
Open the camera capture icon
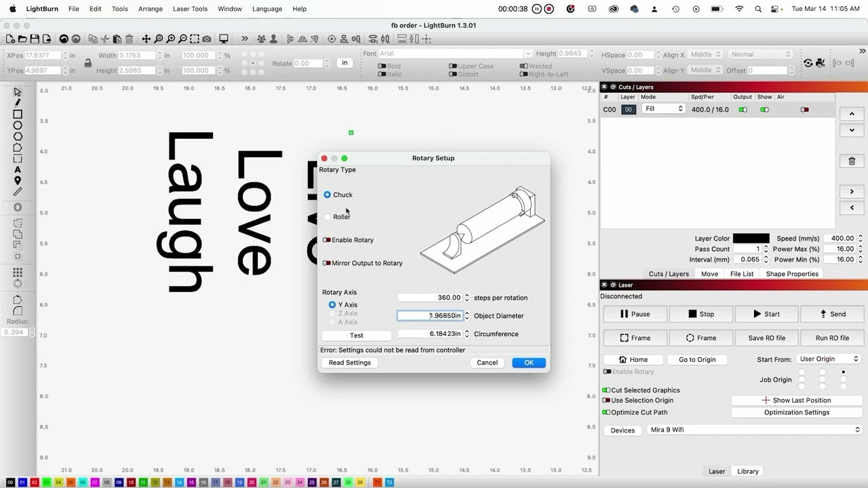click(207, 39)
